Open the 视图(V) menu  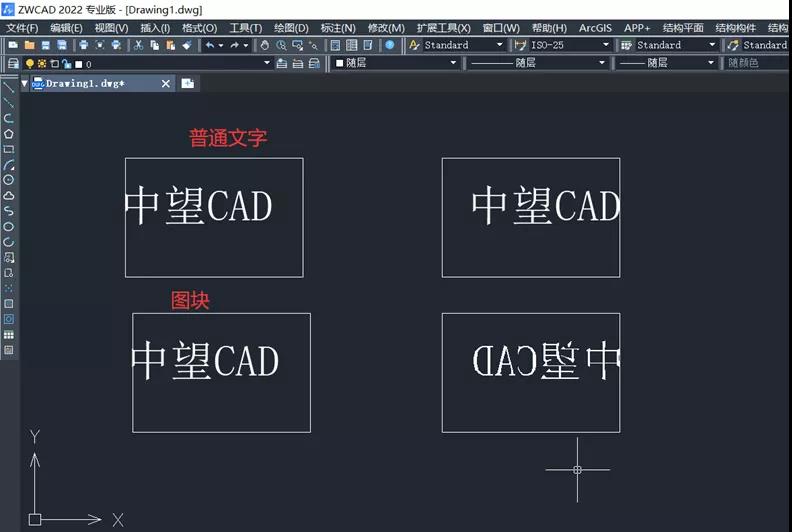pyautogui.click(x=111, y=28)
